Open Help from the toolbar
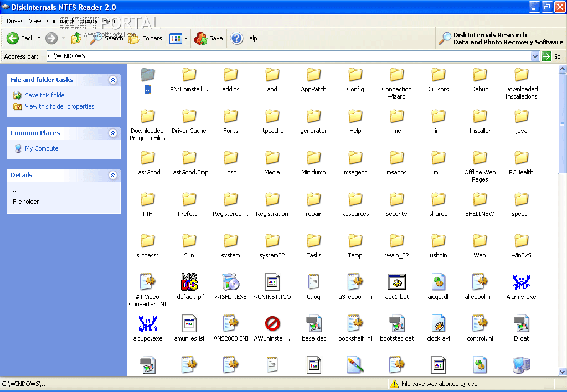 [244, 38]
